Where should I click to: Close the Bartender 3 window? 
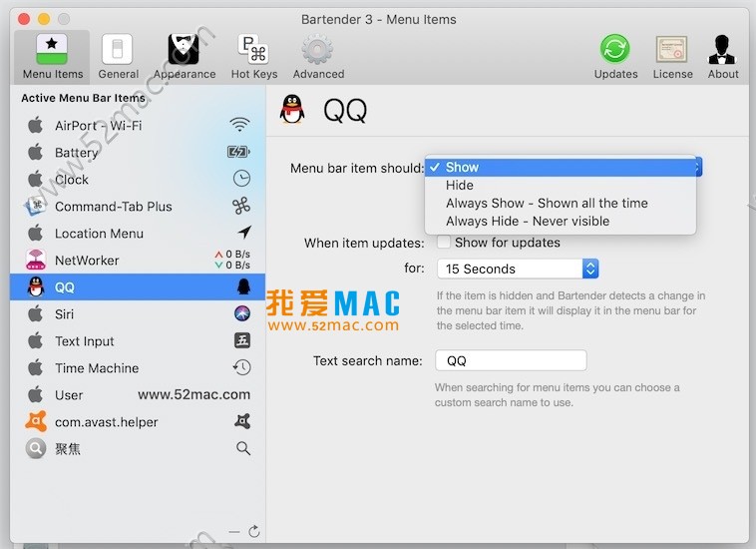(x=24, y=19)
